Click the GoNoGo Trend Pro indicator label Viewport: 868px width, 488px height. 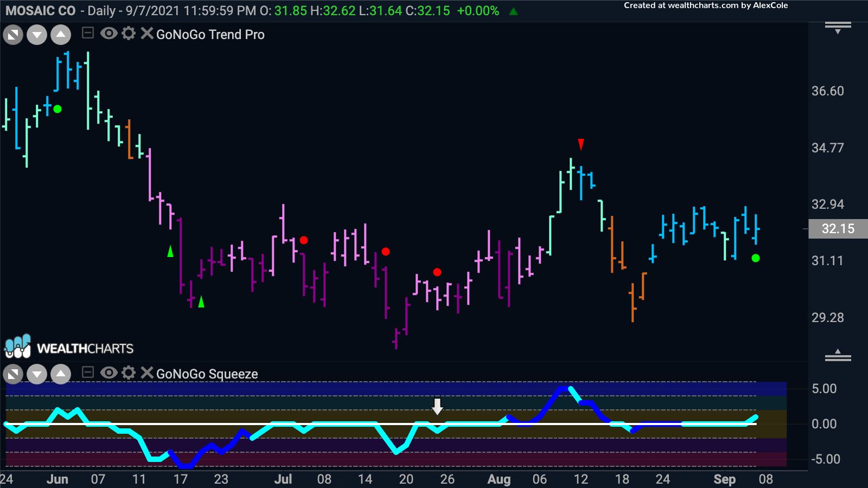210,35
